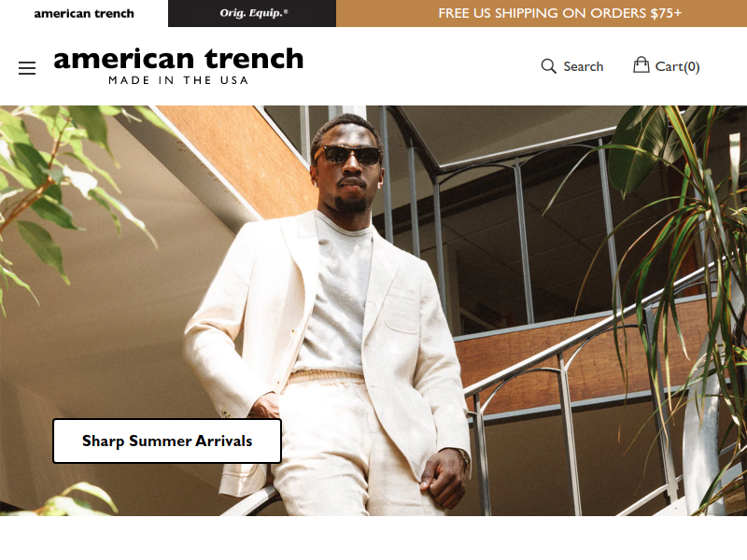Viewport: 747px width, 560px height.
Task: Open the hamburger navigation menu
Action: pyautogui.click(x=27, y=68)
